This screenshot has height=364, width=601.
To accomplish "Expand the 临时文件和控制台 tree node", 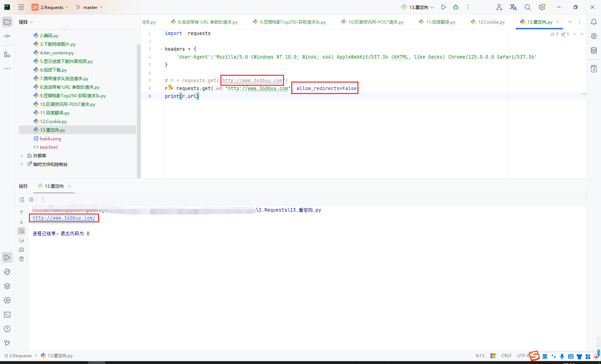I will [x=22, y=164].
